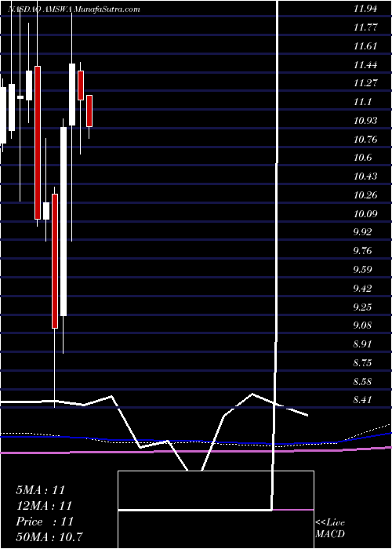
Task: Click the NASDAQ AMSWA MunafaSutra.com chart title
Action: [x=73, y=9]
